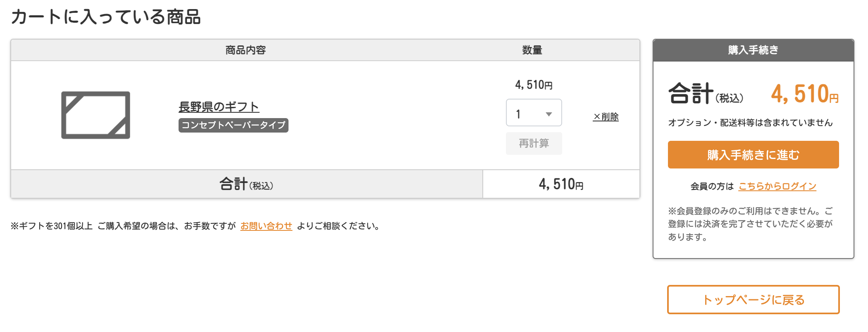Open the 長野県のギフト product link

pos(219,107)
